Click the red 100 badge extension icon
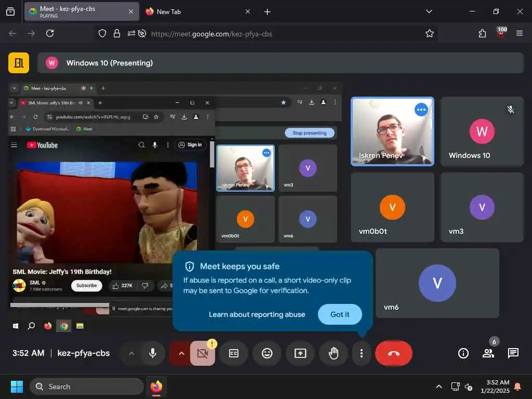This screenshot has width=532, height=399. coord(501,33)
